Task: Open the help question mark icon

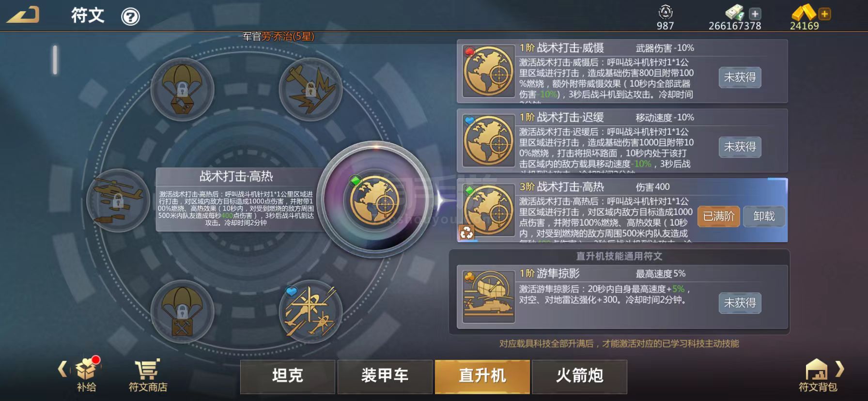Action: pyautogui.click(x=130, y=17)
